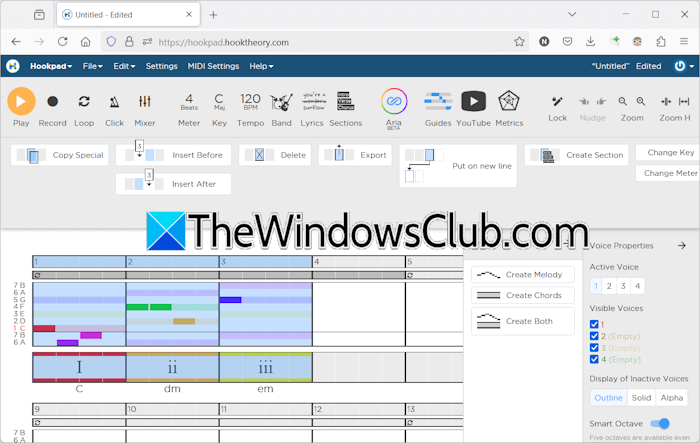Image resolution: width=700 pixels, height=443 pixels.
Task: Open the Hookpad dropdown menu
Action: tap(51, 66)
